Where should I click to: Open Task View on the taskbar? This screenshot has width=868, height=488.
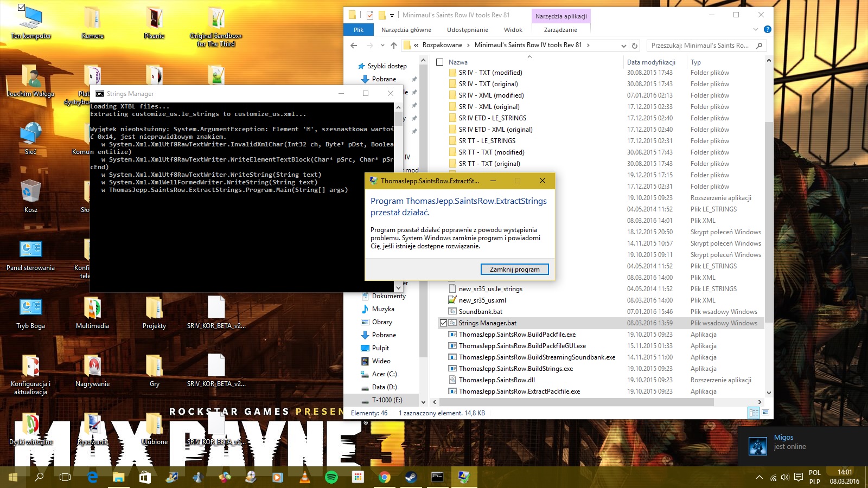click(65, 477)
